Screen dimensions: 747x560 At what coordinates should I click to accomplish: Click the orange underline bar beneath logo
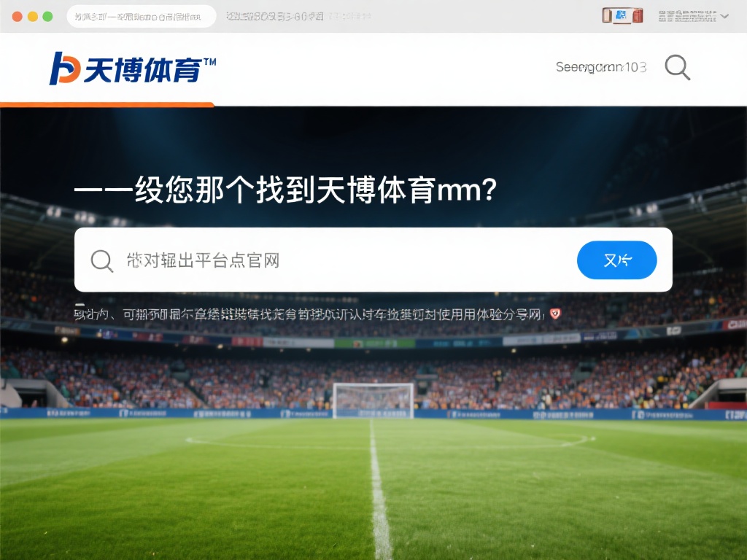click(x=107, y=105)
